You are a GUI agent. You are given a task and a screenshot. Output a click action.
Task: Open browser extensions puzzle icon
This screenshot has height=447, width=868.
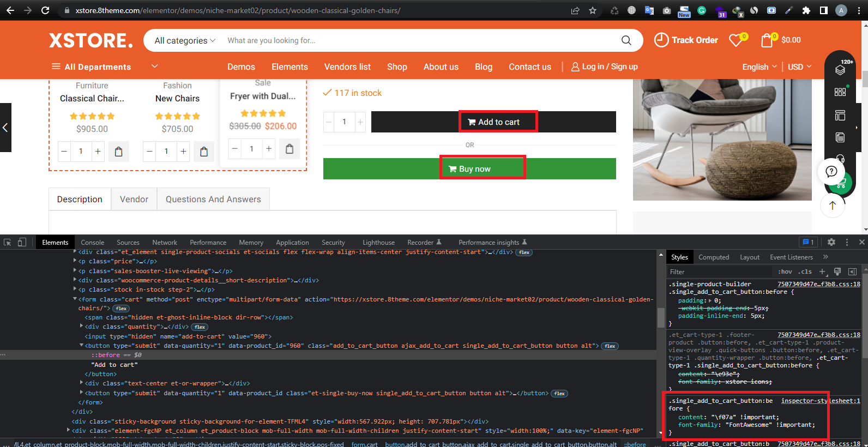tap(806, 10)
